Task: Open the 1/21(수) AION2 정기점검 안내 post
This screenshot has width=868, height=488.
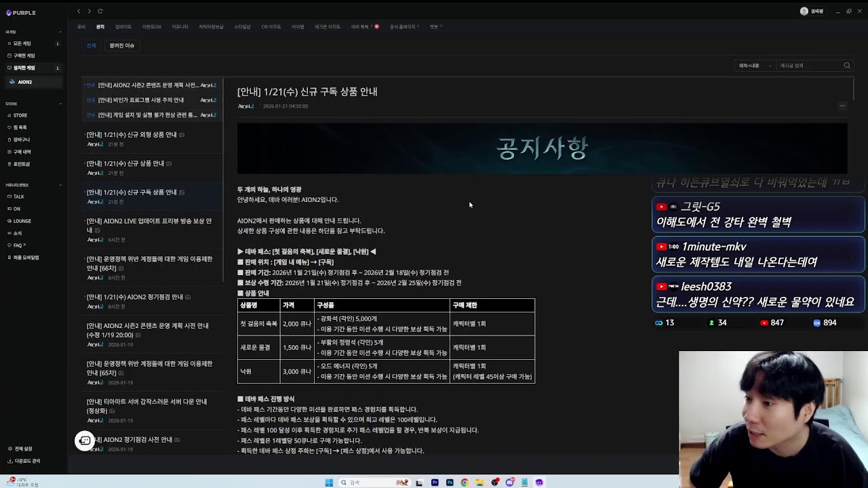Action: coord(152,301)
